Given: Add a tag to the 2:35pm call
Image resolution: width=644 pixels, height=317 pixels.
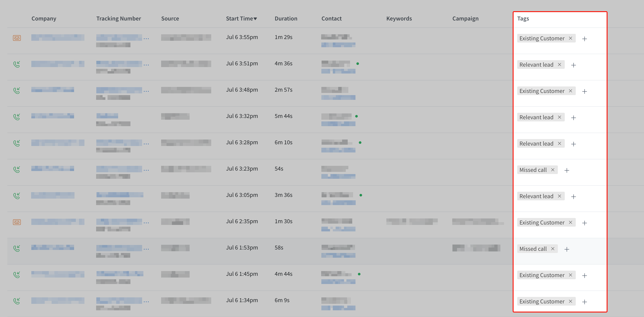Looking at the screenshot, I should [584, 223].
